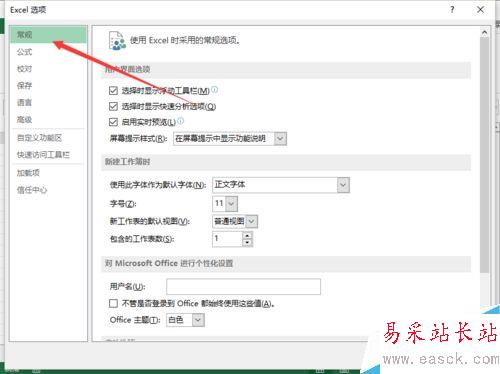Click the 使用此字体作为默认字体 label
500x374 pixels.
click(x=158, y=185)
